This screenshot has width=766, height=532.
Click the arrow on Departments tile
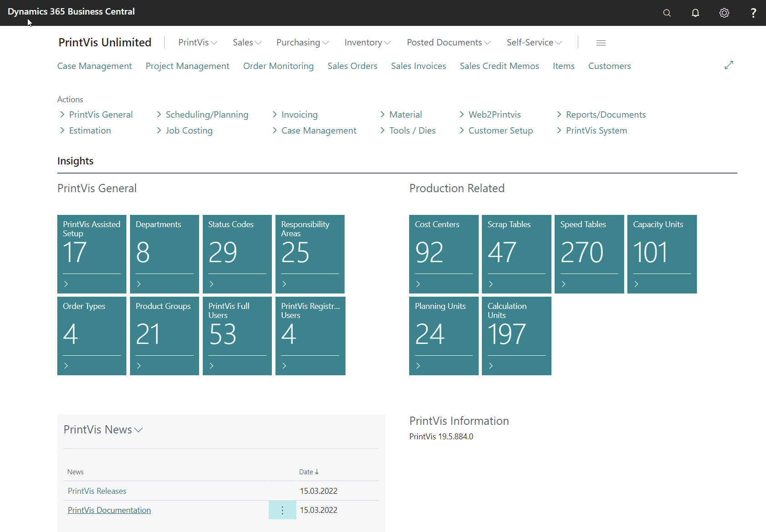point(139,284)
